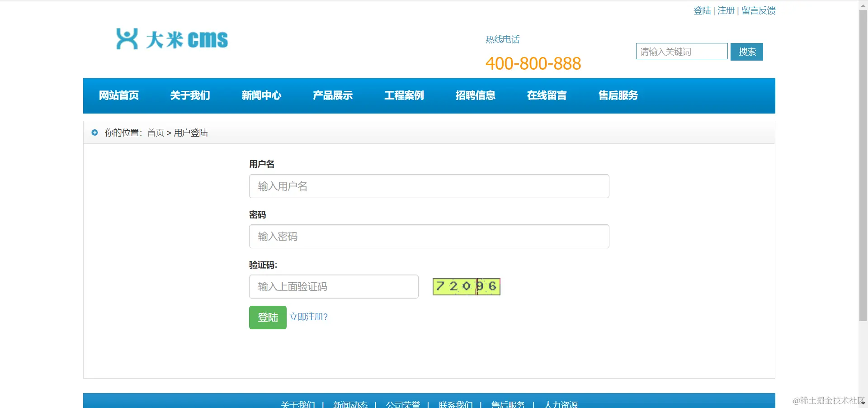The width and height of the screenshot is (868, 408).
Task: Open the 登陆 link at top right
Action: (702, 10)
